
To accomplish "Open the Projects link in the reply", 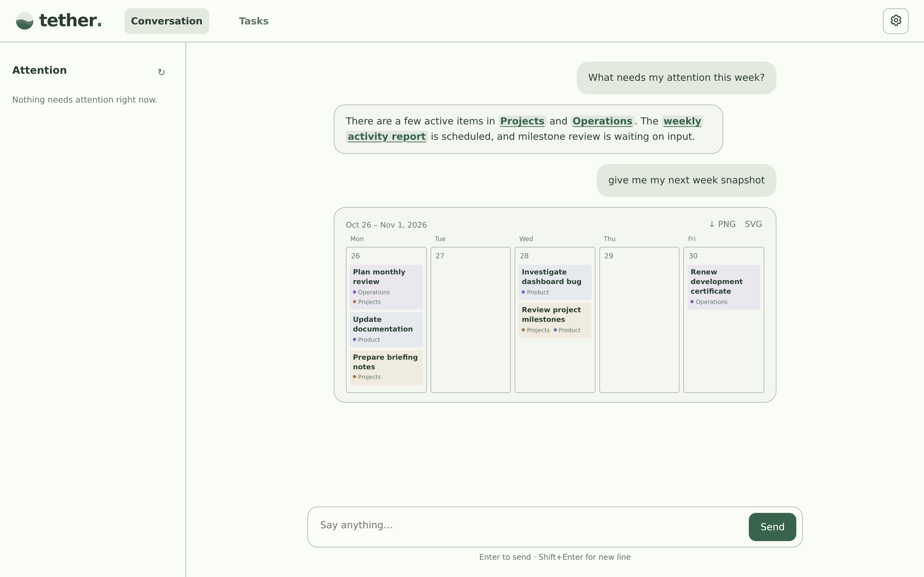I will coord(522,121).
